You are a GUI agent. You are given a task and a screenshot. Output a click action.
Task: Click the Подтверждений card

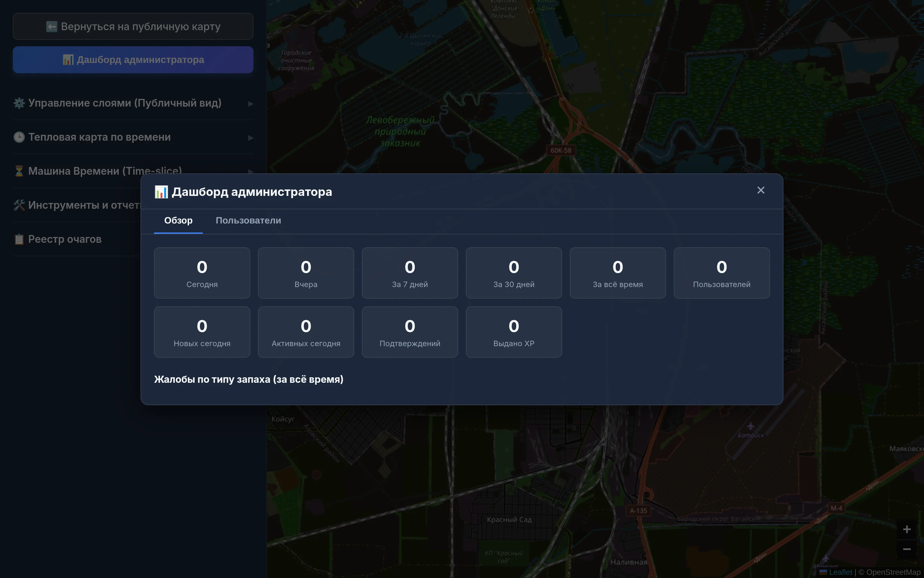[x=410, y=332]
